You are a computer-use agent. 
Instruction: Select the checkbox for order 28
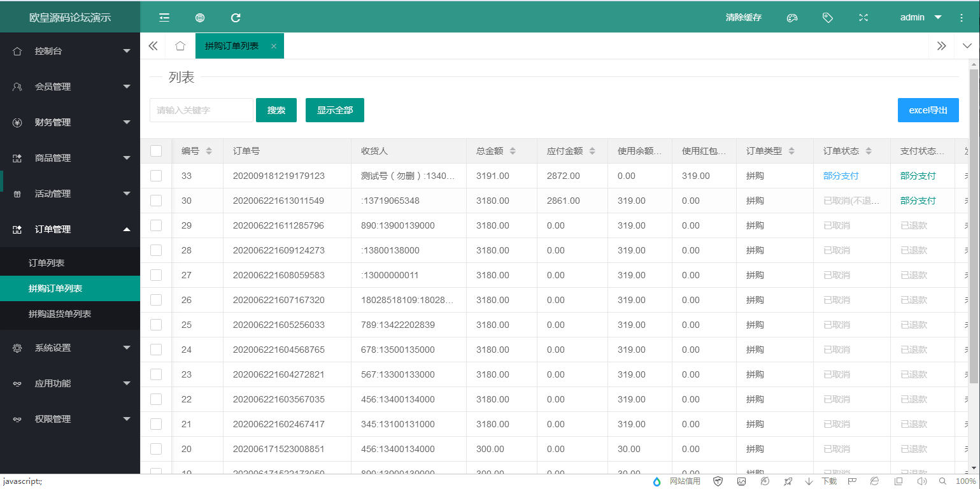[x=156, y=250]
